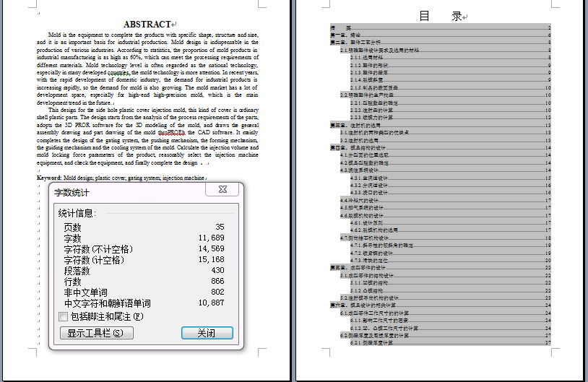
Task: Click the misspelled word theePROE
Action: tap(171, 132)
